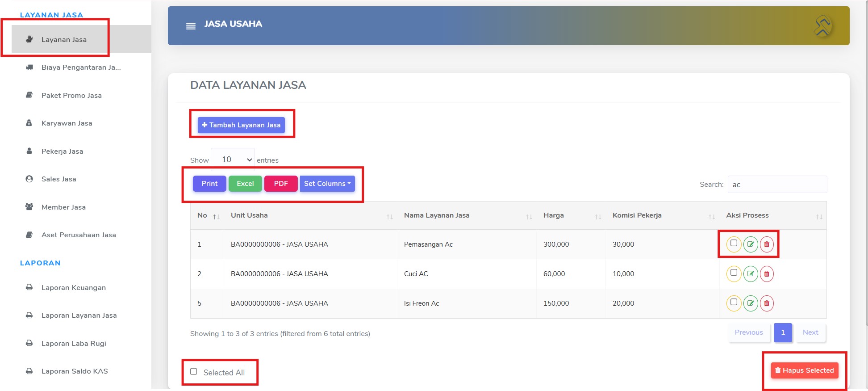
Task: Tick the checkbox for Pemasangan Ac row
Action: coord(734,243)
